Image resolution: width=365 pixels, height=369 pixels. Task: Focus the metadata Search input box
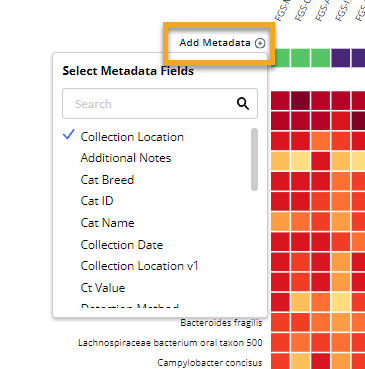coord(160,104)
